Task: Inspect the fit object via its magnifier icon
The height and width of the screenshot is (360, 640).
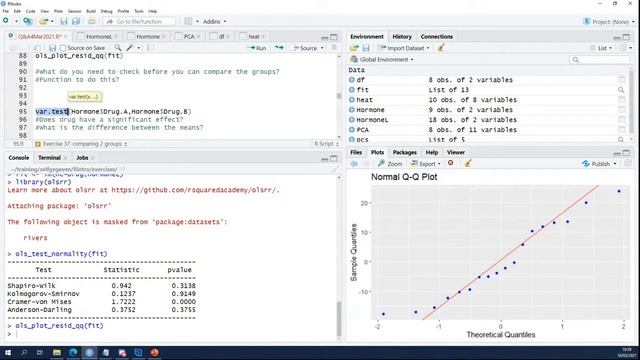Action: 621,90
